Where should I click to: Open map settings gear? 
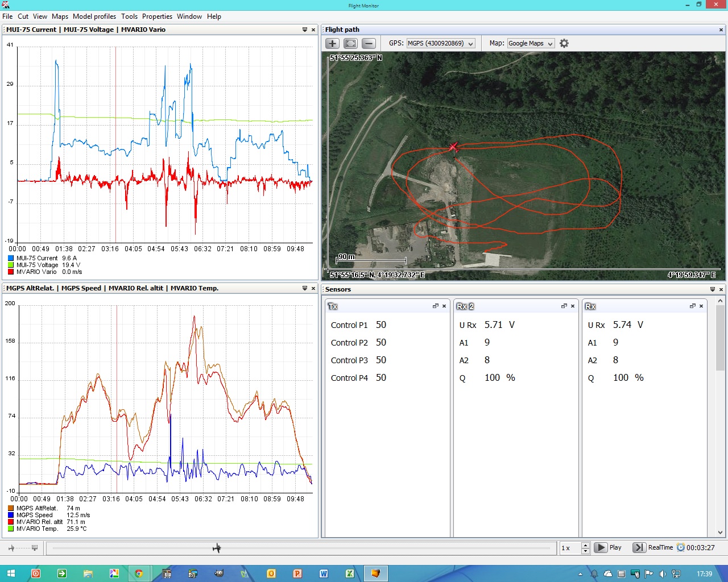564,43
